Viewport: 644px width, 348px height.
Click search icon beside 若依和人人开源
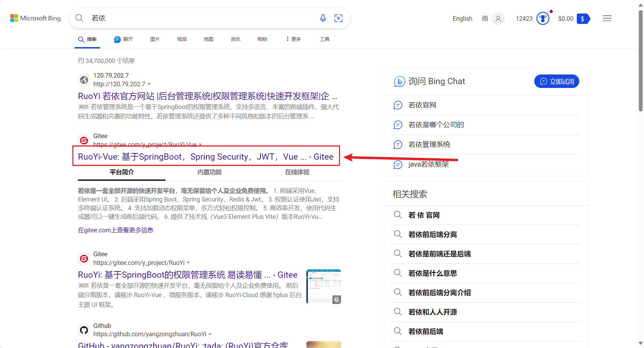tap(397, 312)
